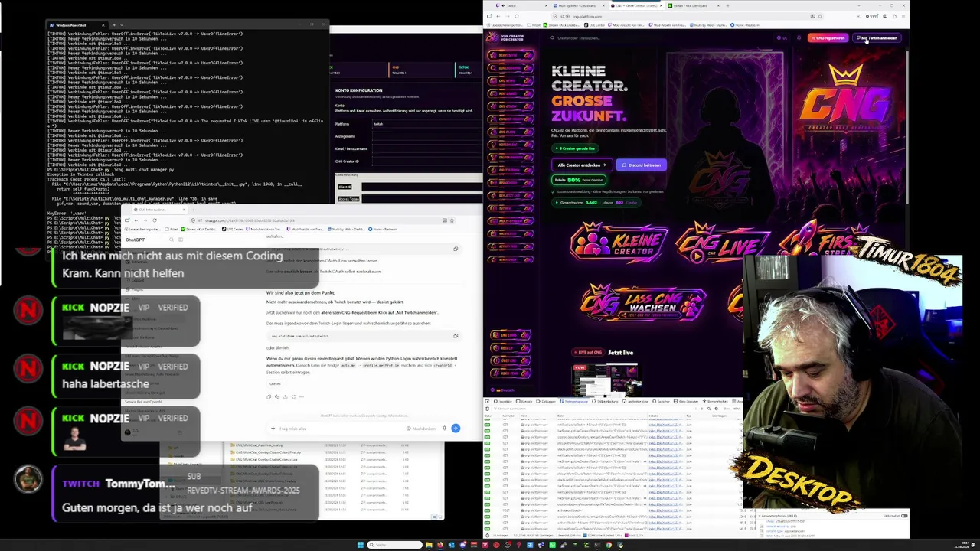Reload the cng-platform.com page
Screen dimensions: 980x551
click(x=517, y=16)
